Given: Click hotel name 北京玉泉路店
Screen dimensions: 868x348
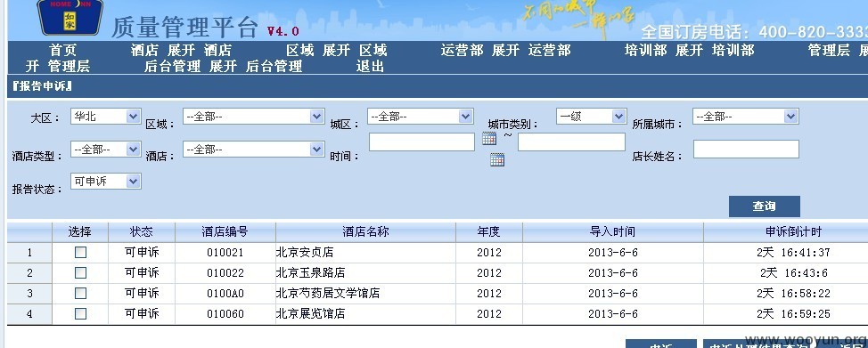Looking at the screenshot, I should pos(310,273).
